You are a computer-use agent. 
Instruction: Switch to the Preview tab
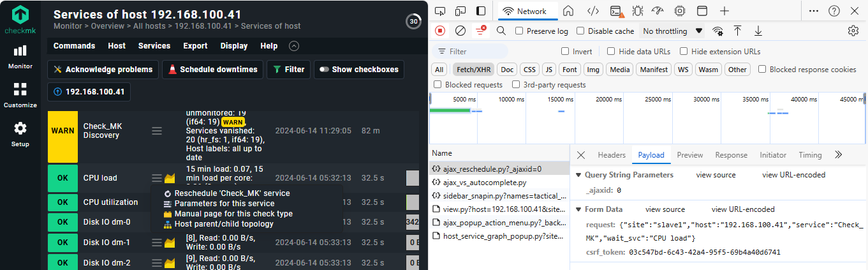pyautogui.click(x=689, y=155)
